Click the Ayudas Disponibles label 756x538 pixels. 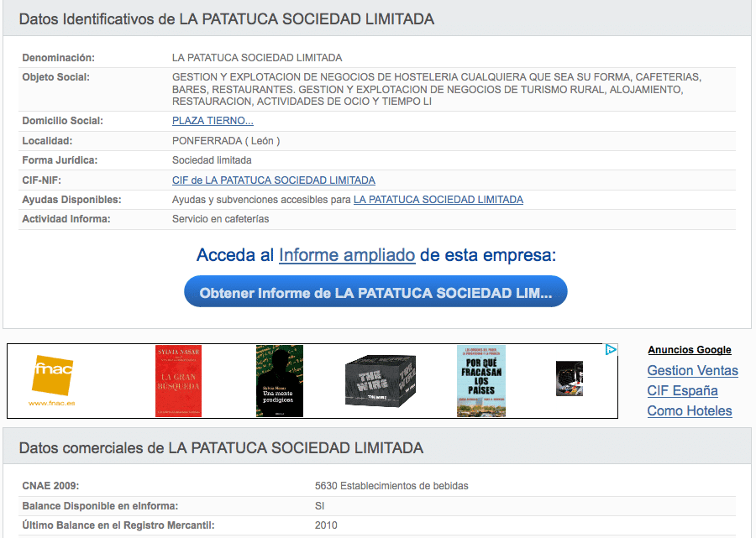coord(72,200)
